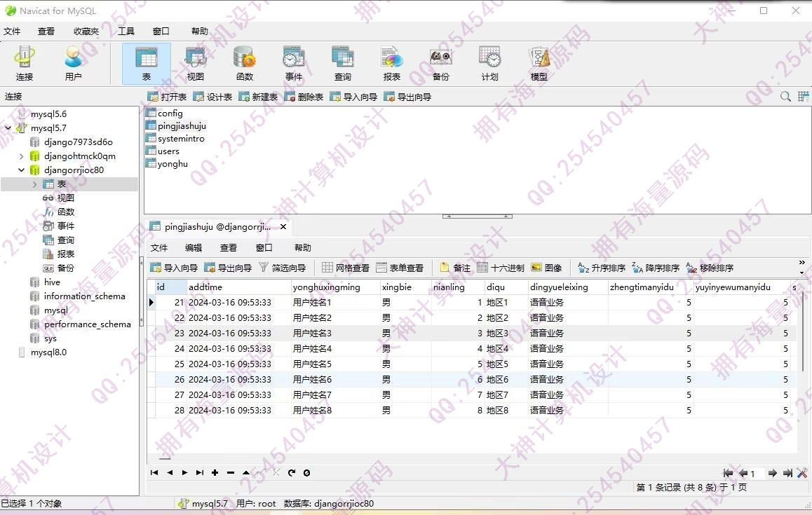Select the yonghu table
This screenshot has height=515, width=812.
coord(167,163)
